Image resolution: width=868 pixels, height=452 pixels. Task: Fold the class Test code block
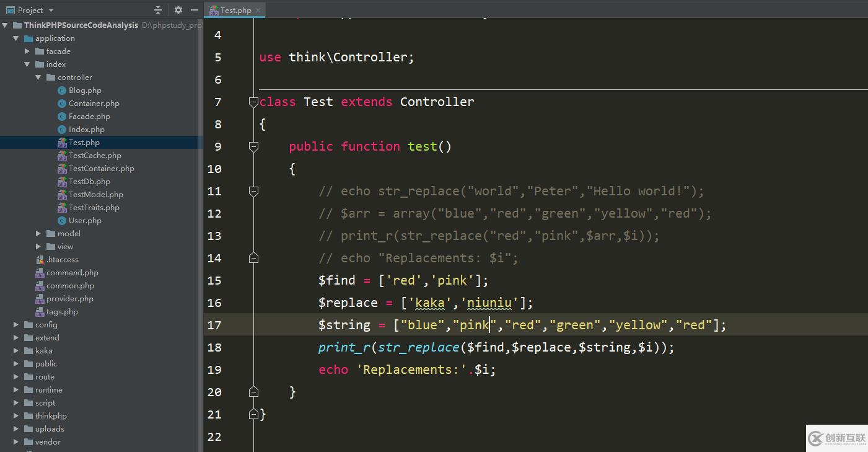(x=253, y=102)
